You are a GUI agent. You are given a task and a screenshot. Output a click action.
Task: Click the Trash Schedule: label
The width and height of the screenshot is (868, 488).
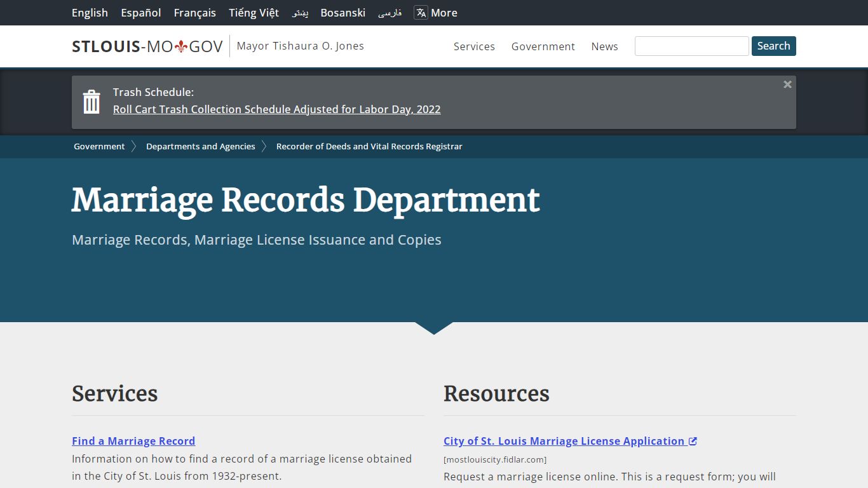tap(154, 92)
